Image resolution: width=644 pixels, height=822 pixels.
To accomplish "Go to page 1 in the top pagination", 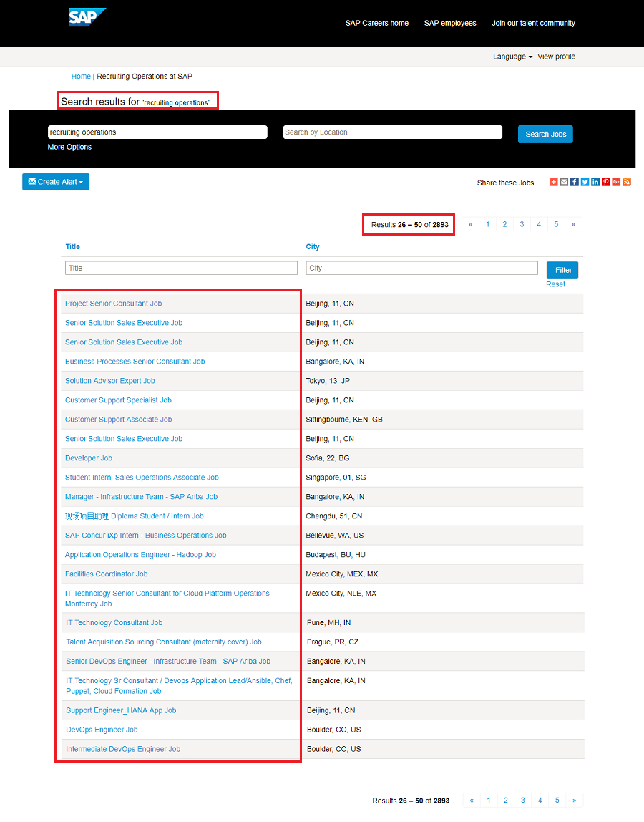I will click(488, 224).
